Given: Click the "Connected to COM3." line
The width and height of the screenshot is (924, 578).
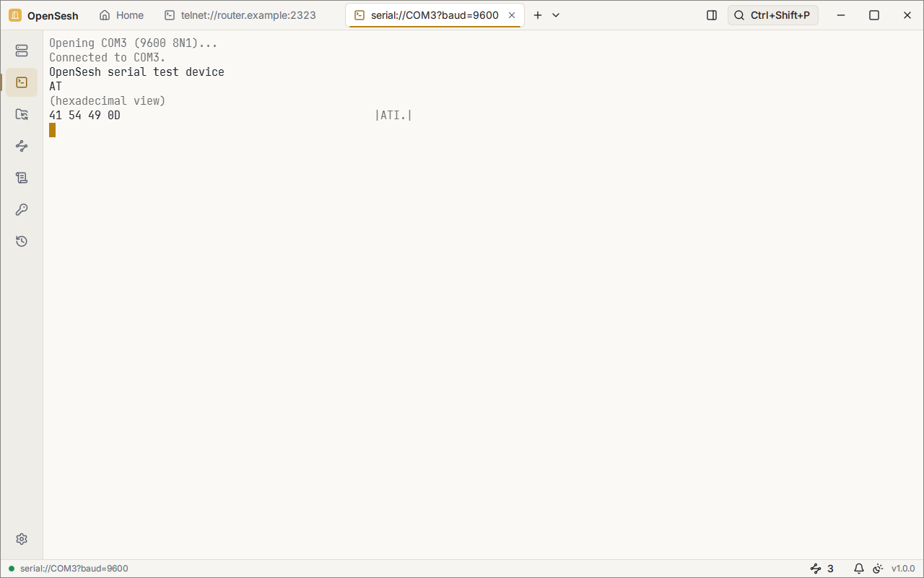Looking at the screenshot, I should [x=108, y=58].
